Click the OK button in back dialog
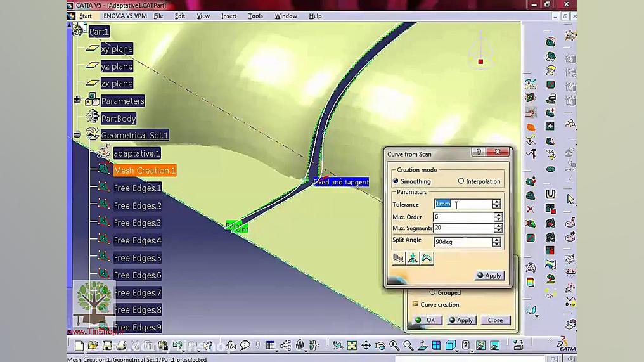644x362 pixels. (x=427, y=320)
